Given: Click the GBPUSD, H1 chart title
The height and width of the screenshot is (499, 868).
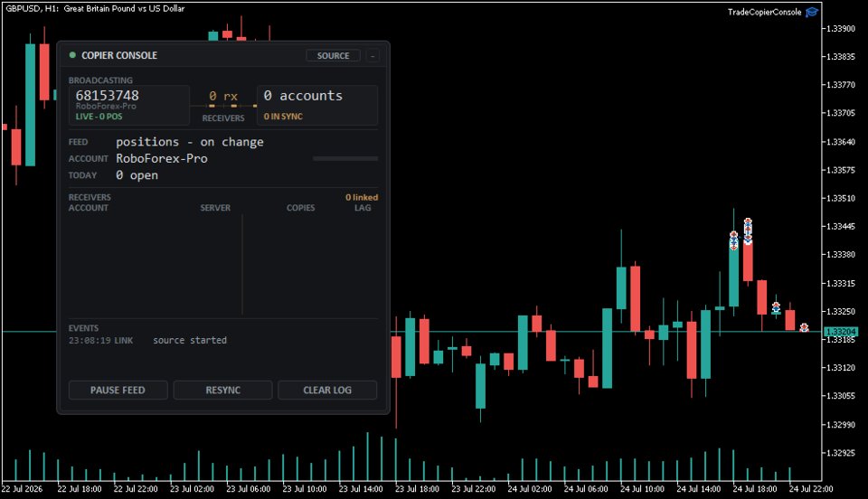Looking at the screenshot, I should [x=95, y=8].
